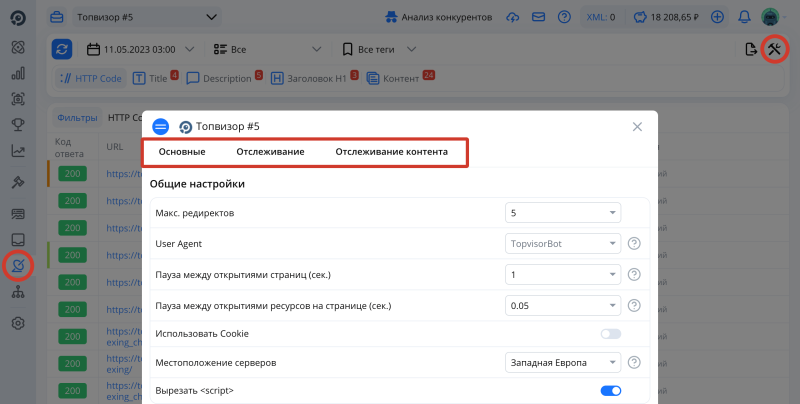Toggle the Использовать Cookie switch

tap(611, 334)
